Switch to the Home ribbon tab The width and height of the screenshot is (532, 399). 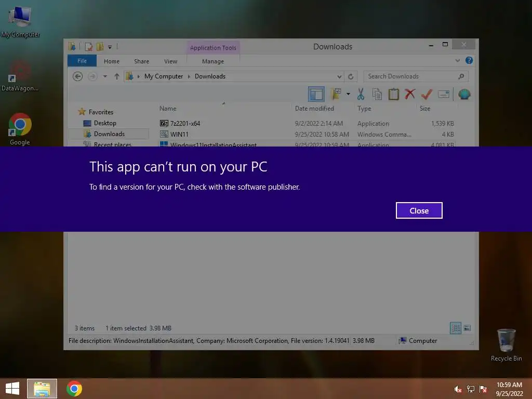click(x=112, y=61)
